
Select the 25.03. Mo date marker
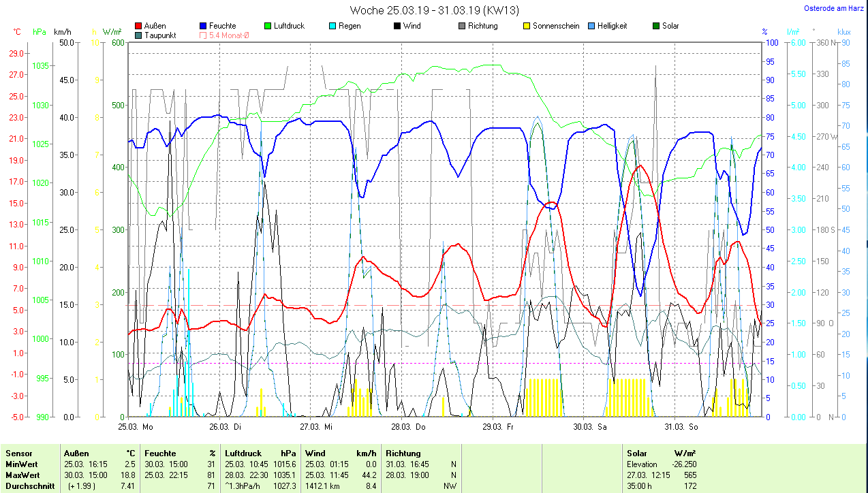[136, 427]
